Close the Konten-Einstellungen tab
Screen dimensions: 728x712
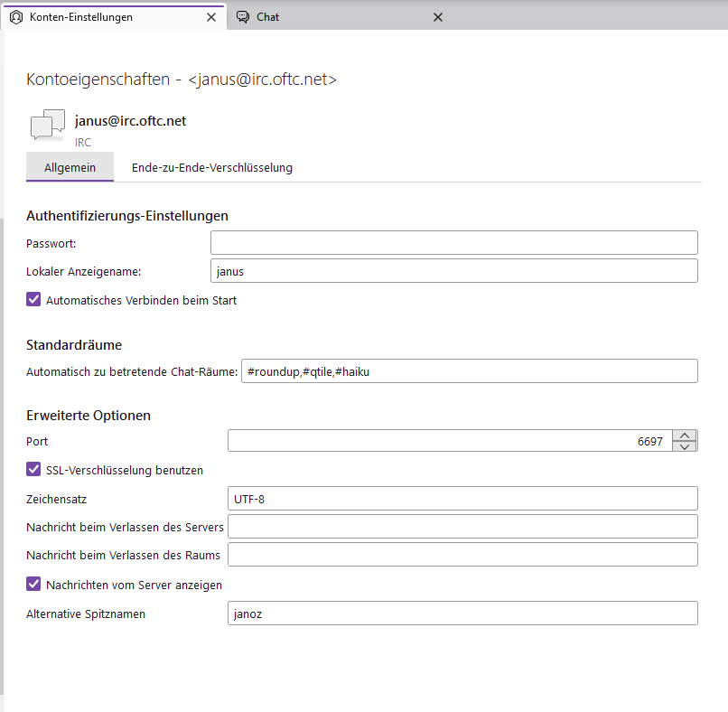(x=211, y=17)
